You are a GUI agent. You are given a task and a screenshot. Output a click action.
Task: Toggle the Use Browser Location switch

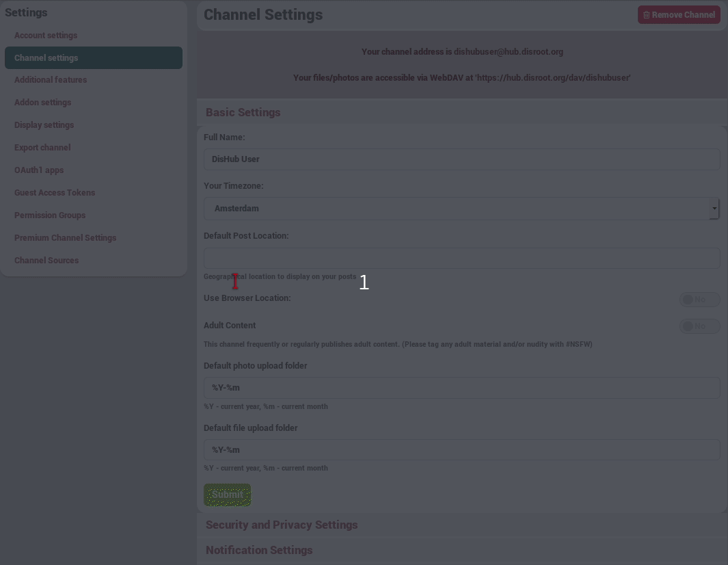point(699,299)
